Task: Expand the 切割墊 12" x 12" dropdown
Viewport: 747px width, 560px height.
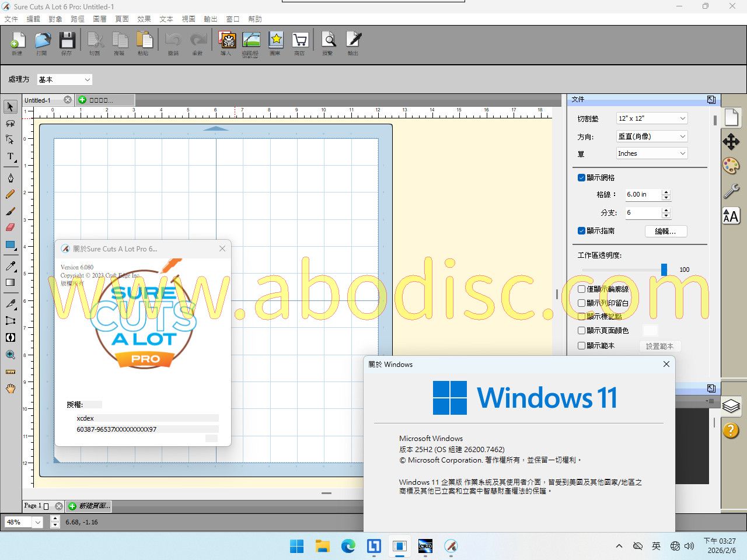Action: click(652, 118)
